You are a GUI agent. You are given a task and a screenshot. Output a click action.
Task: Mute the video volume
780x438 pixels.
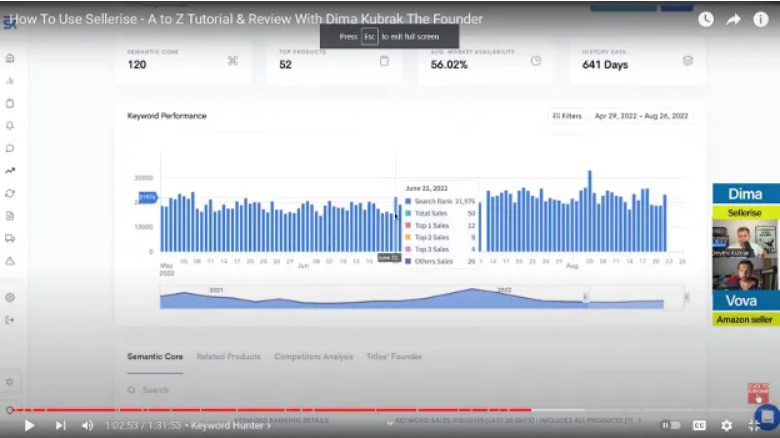87,426
